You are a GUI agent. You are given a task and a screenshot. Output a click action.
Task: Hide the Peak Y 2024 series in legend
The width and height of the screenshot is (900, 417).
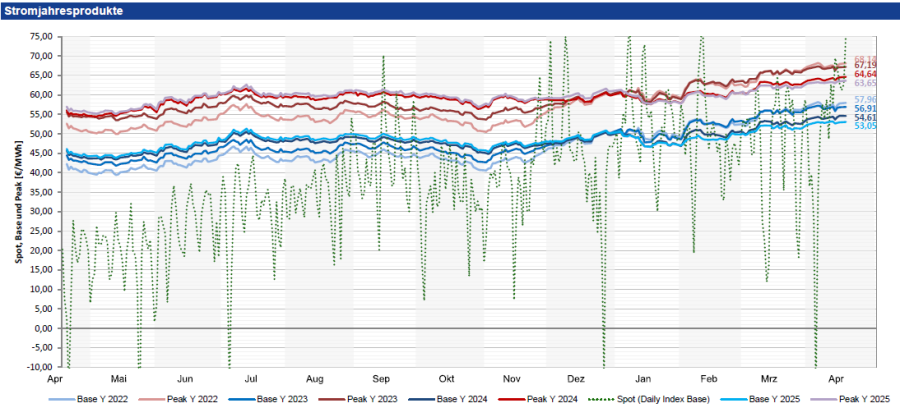[x=550, y=399]
